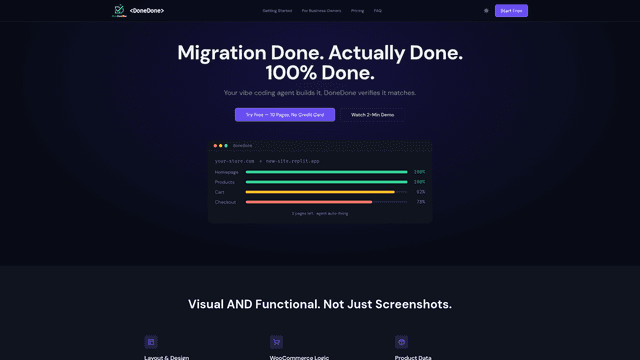Click the DoneDone checkmark logo icon
The image size is (640, 360).
pyautogui.click(x=119, y=11)
